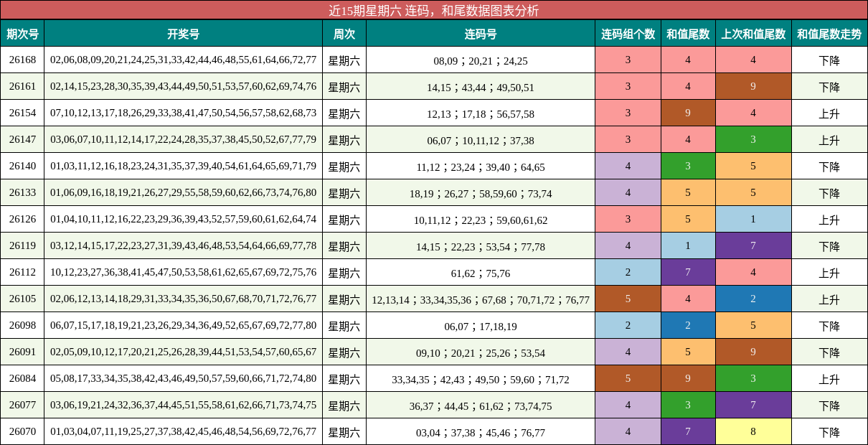Click light blue 连码组个数 cell 2 in row 26112
The height and width of the screenshot is (445, 868).
(628, 272)
